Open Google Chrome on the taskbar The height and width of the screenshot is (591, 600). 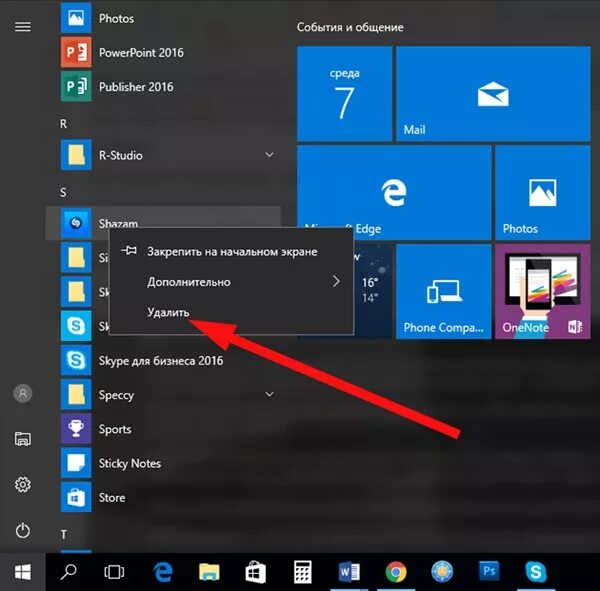[396, 572]
